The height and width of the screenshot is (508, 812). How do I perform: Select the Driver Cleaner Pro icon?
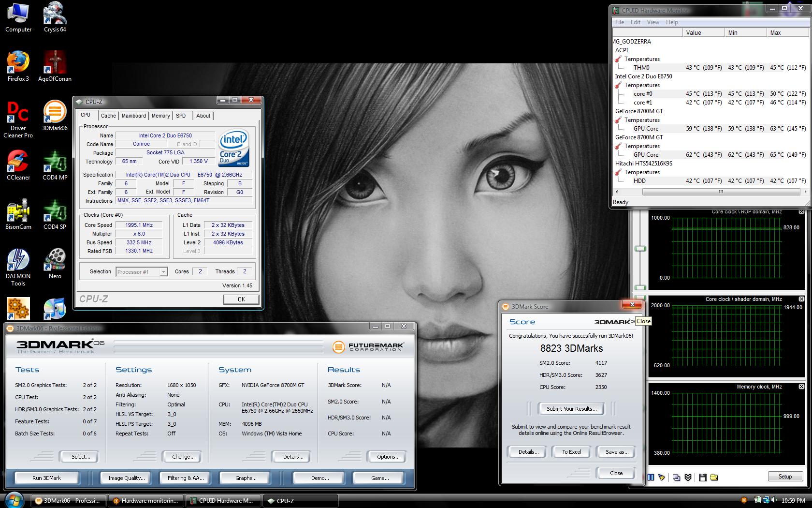coord(18,120)
